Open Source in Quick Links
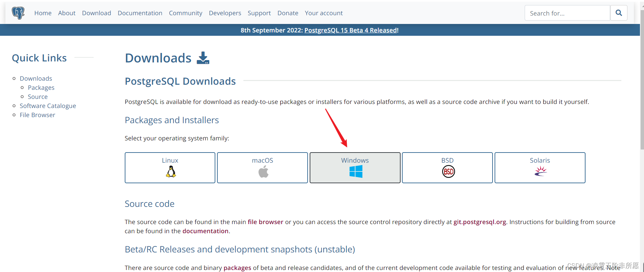Image resolution: width=644 pixels, height=272 pixels. (38, 97)
